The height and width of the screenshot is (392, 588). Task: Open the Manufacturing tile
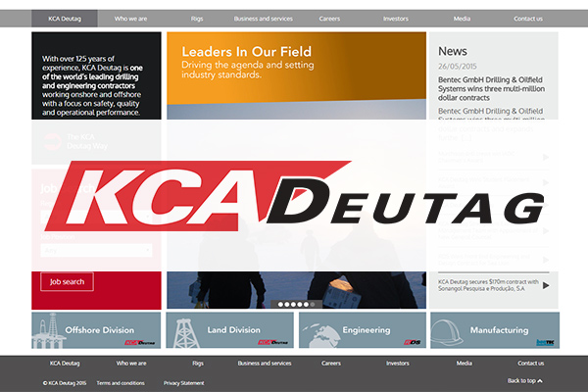(495, 330)
